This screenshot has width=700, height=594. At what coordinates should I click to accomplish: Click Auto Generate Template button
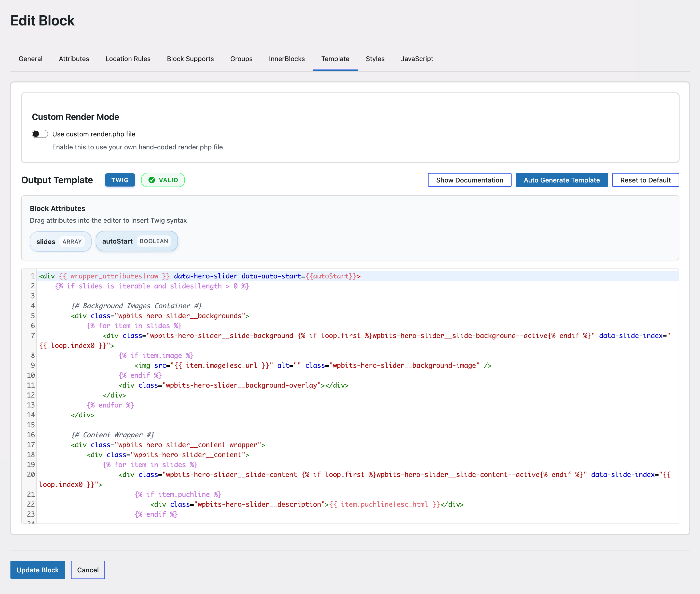point(561,180)
